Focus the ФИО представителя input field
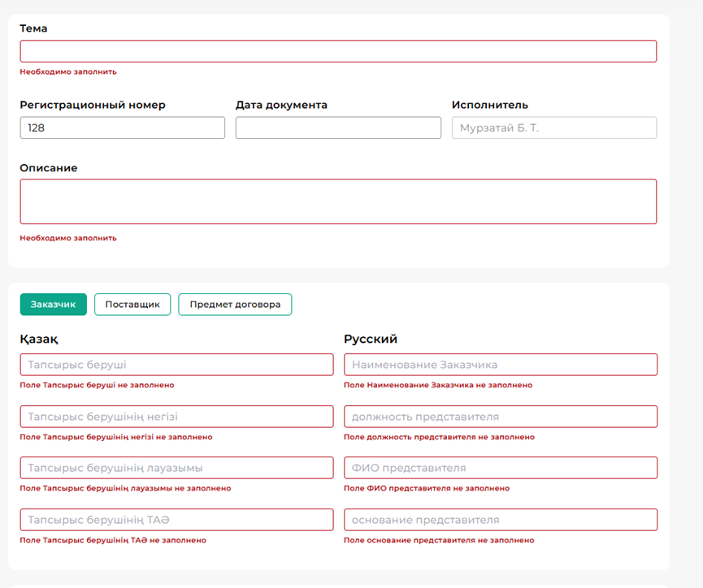The width and height of the screenshot is (703, 588). [x=501, y=468]
